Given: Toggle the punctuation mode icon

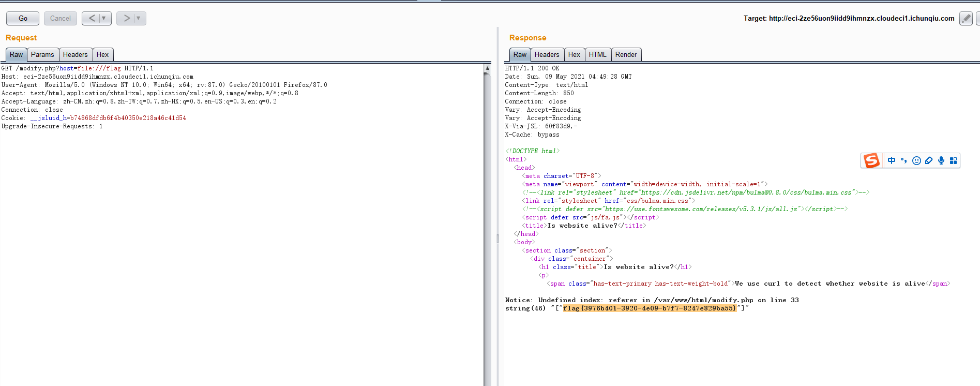Looking at the screenshot, I should pyautogui.click(x=904, y=160).
